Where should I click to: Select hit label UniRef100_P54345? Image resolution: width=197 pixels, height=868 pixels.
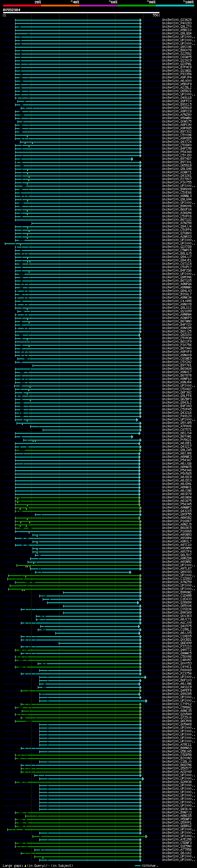[x=177, y=504]
